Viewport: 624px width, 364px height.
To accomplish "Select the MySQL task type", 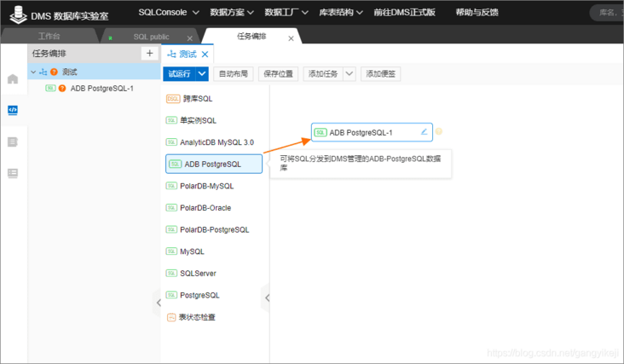I will [185, 251].
